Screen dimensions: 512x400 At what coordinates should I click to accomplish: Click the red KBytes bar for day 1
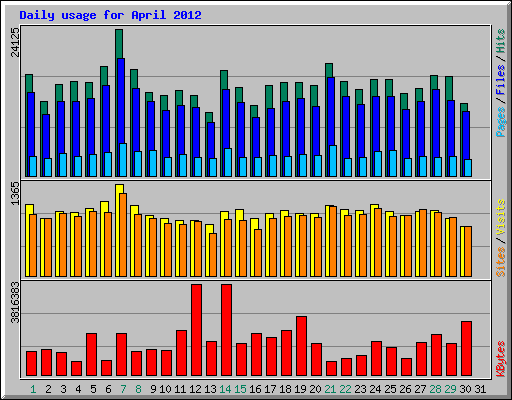[x=31, y=364]
